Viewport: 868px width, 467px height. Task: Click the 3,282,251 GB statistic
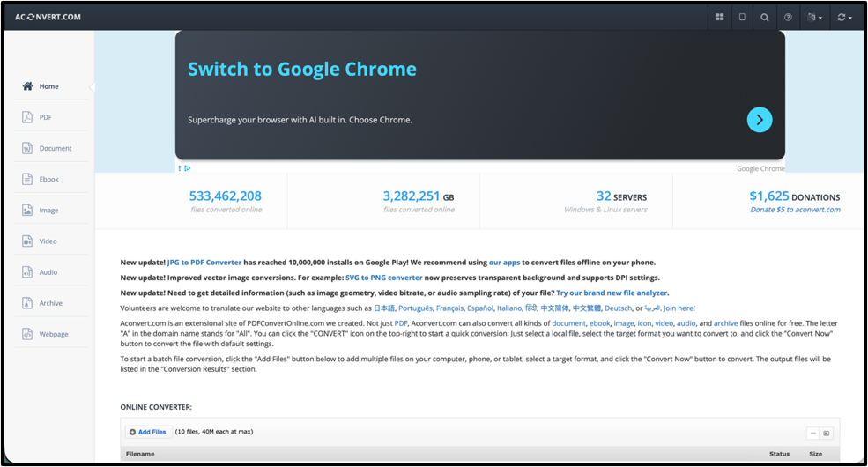coord(419,196)
